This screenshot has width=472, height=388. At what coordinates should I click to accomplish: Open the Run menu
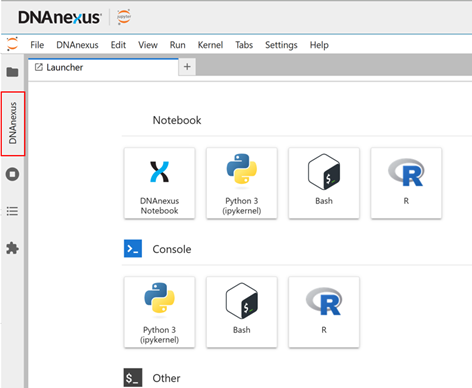pos(177,45)
